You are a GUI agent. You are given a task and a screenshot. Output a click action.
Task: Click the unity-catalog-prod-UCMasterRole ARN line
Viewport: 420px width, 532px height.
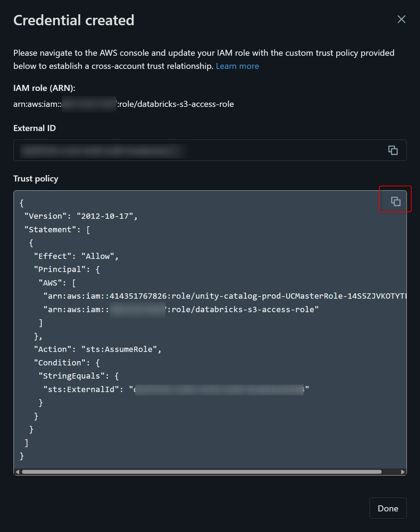pyautogui.click(x=225, y=296)
